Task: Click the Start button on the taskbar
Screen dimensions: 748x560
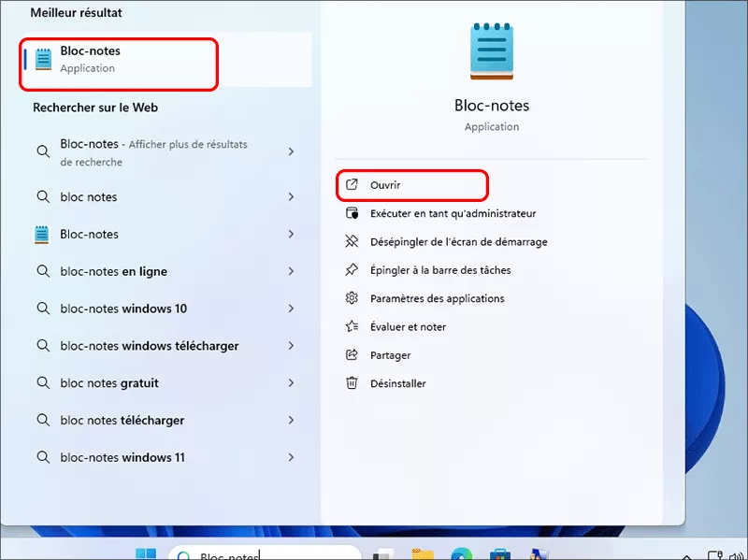Action: 146,552
